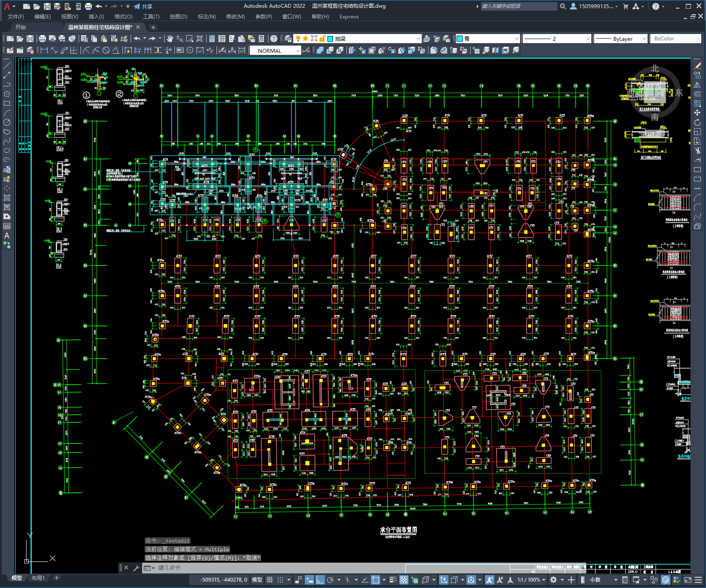706x588 pixels.
Task: Click the ViewCube compass in drawing area
Action: [x=654, y=93]
